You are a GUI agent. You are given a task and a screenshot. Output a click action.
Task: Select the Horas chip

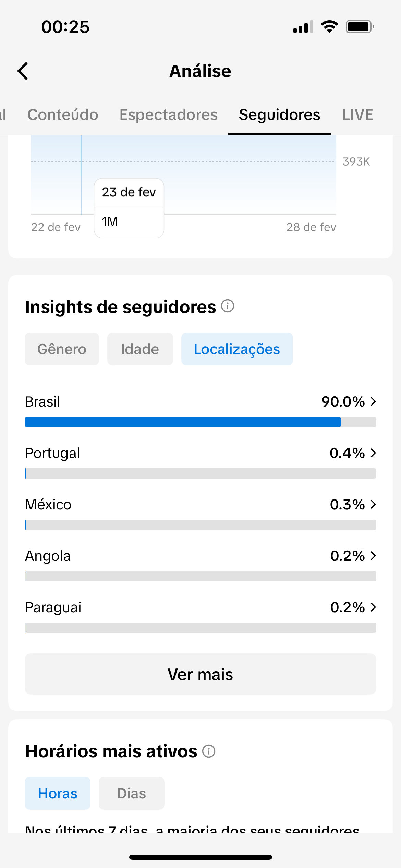click(58, 793)
